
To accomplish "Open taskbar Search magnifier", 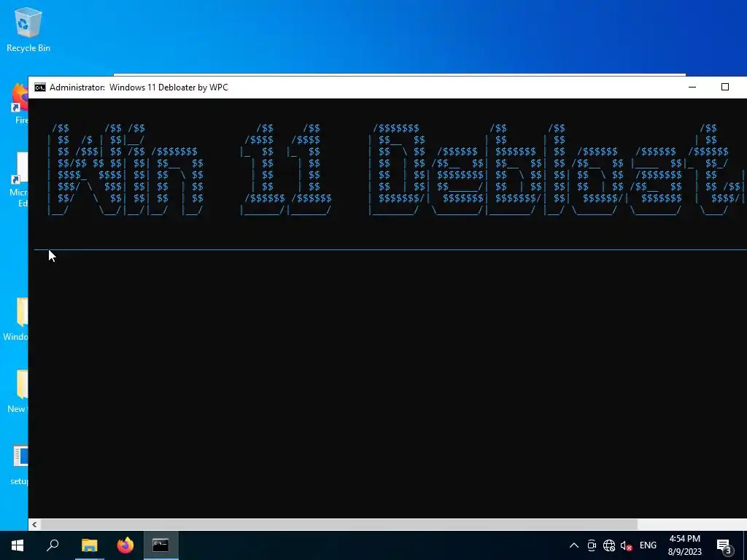I will tap(53, 545).
